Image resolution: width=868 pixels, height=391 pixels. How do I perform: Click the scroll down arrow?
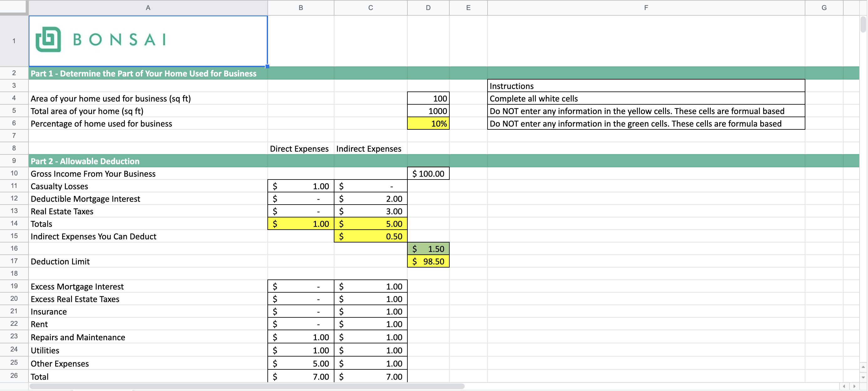(x=863, y=377)
